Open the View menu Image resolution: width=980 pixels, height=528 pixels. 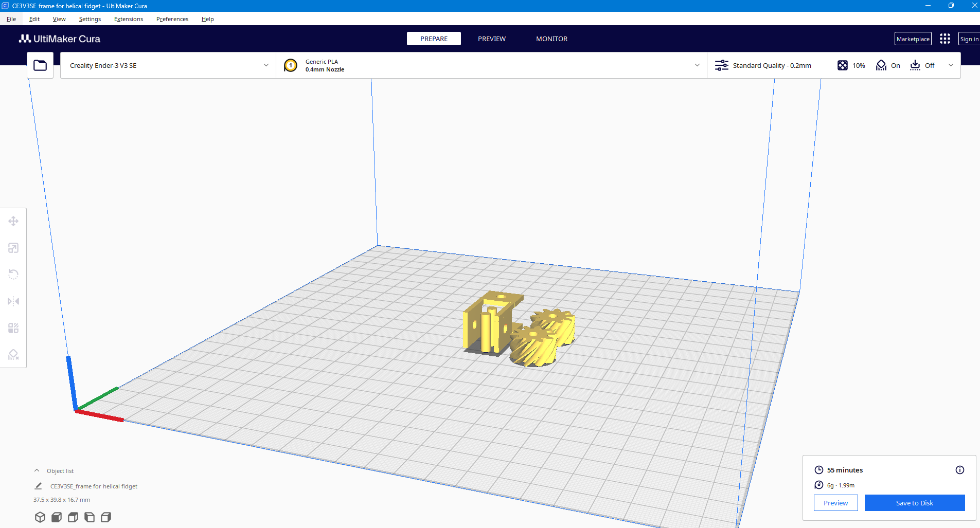coord(59,19)
